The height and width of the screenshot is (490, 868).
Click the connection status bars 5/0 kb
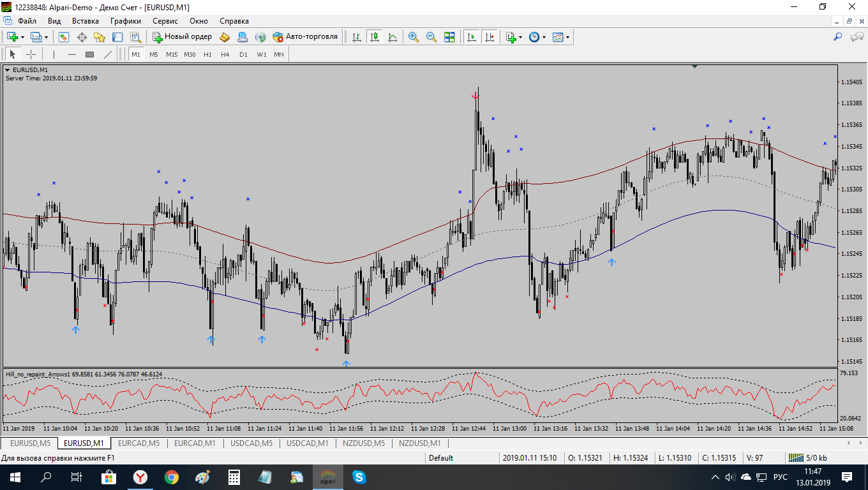(x=807, y=457)
